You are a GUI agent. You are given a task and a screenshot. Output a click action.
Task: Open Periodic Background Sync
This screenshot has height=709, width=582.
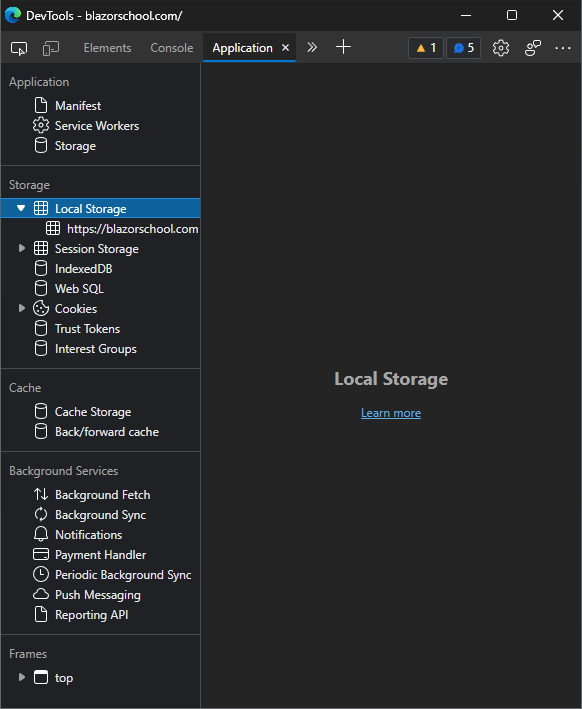(123, 575)
